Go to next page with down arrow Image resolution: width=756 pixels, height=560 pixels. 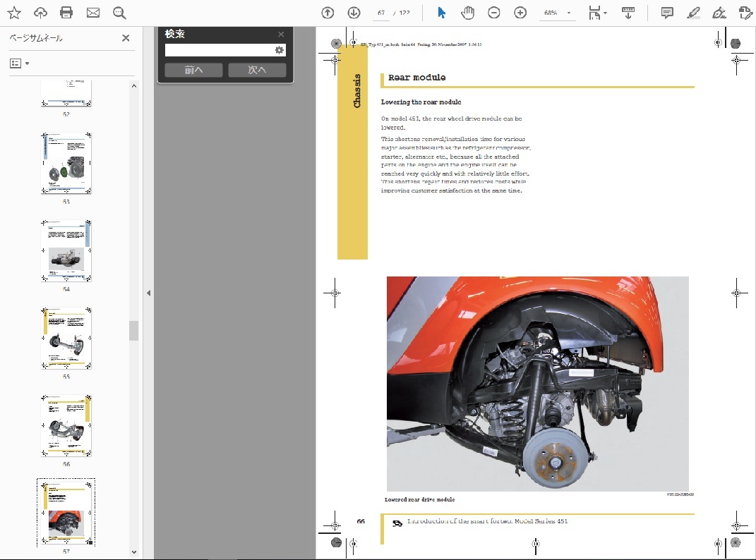pos(354,13)
